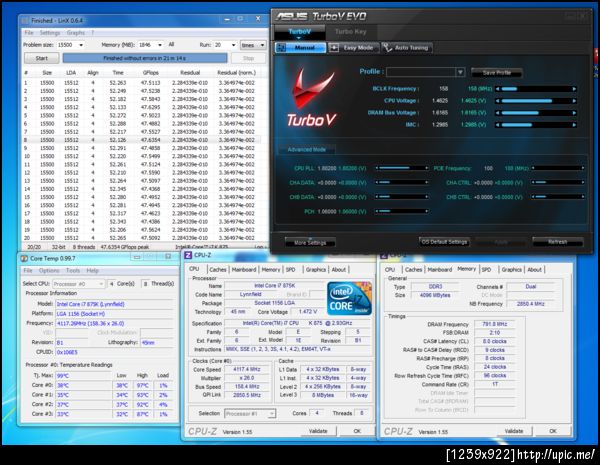Click the Residual column header in LinX

pyautogui.click(x=190, y=73)
